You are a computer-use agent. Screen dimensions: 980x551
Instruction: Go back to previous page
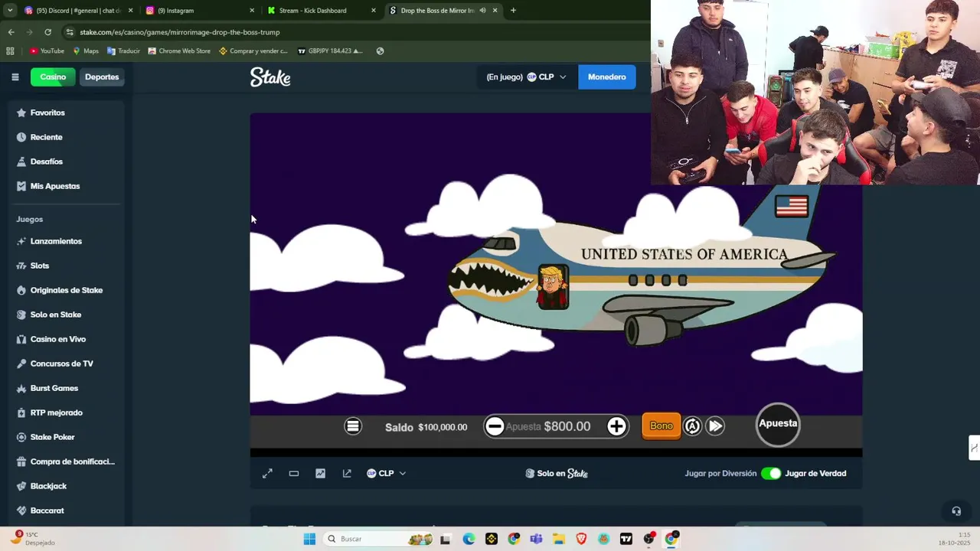[x=11, y=32]
